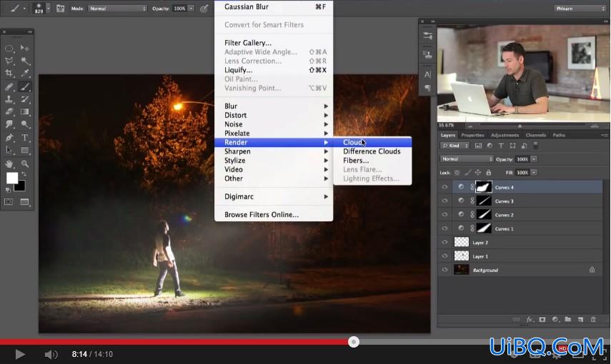This screenshot has width=611, height=364.
Task: Select the Eyedropper tool
Action: 24,74
